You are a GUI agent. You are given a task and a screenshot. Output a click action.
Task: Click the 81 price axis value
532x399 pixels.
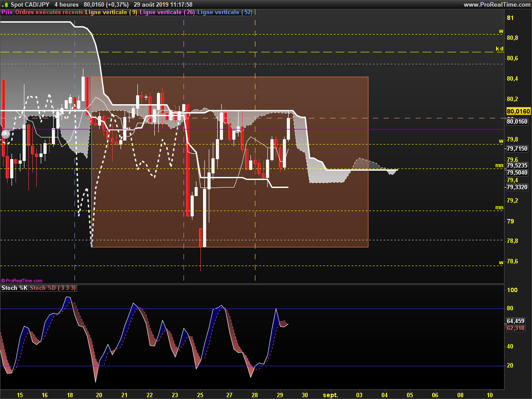(x=510, y=18)
